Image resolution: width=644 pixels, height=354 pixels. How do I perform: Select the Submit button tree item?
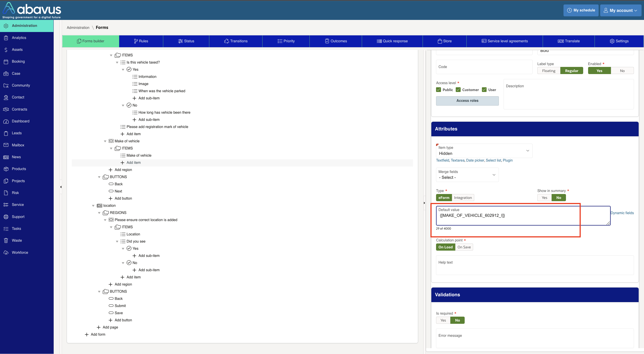[120, 306]
